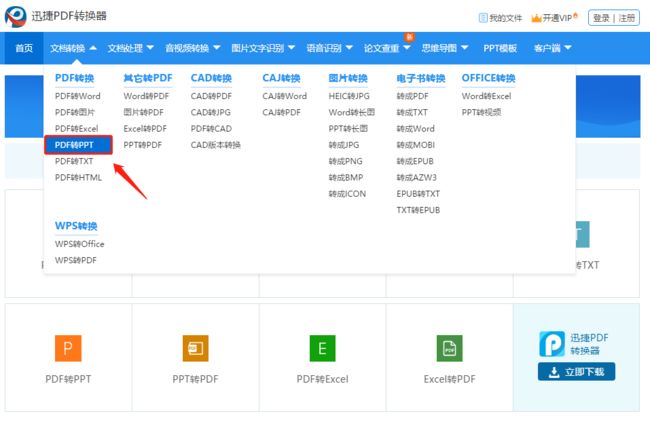Choose WPS转Office in the menu
This screenshot has height=422, width=650.
[79, 244]
